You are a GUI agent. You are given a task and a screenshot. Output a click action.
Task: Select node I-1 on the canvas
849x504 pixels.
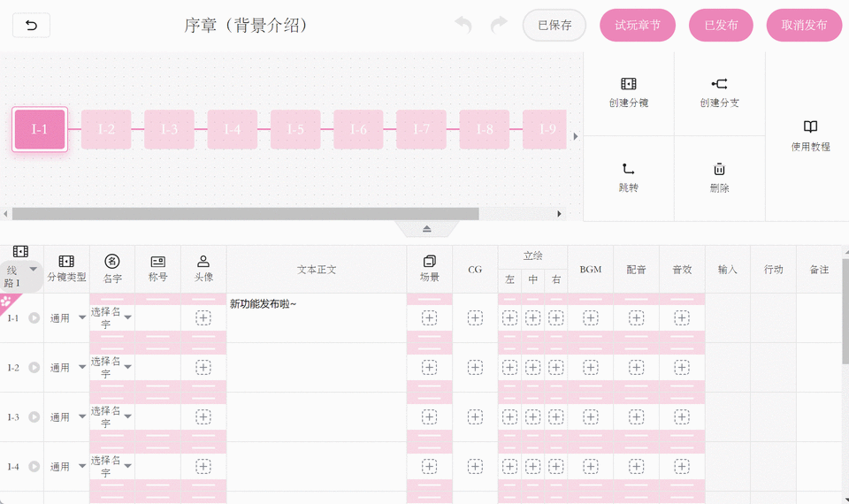click(x=40, y=129)
